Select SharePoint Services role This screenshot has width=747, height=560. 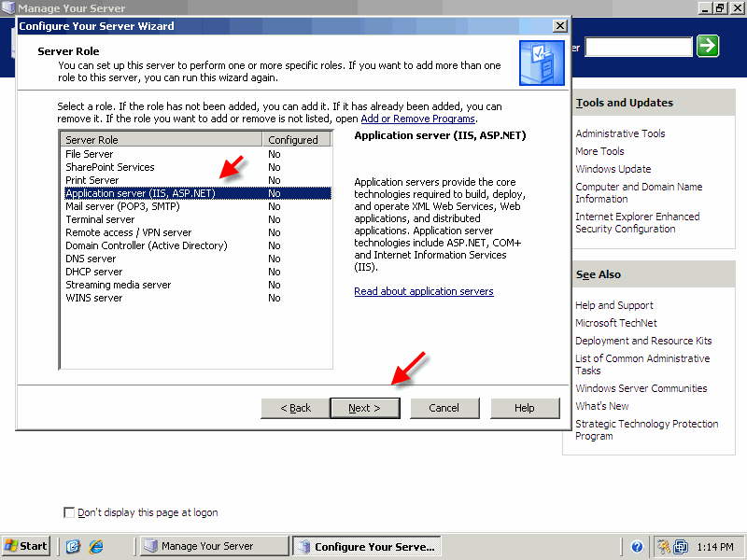point(197,167)
